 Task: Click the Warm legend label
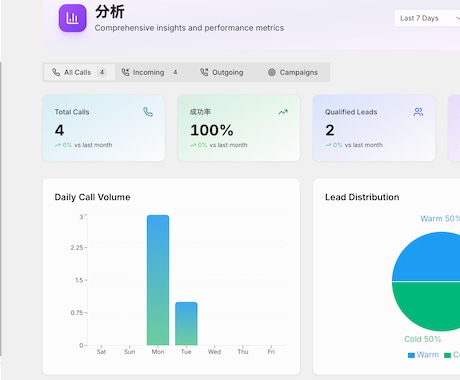point(428,355)
